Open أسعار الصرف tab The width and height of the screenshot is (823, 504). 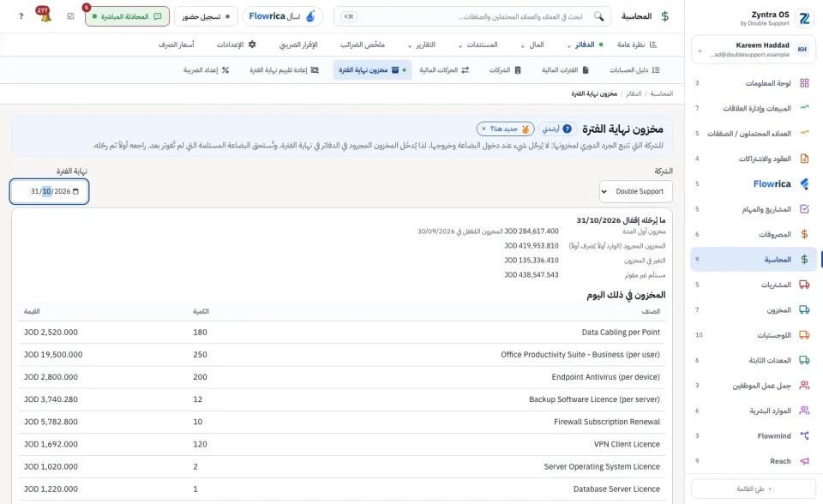[x=177, y=45]
